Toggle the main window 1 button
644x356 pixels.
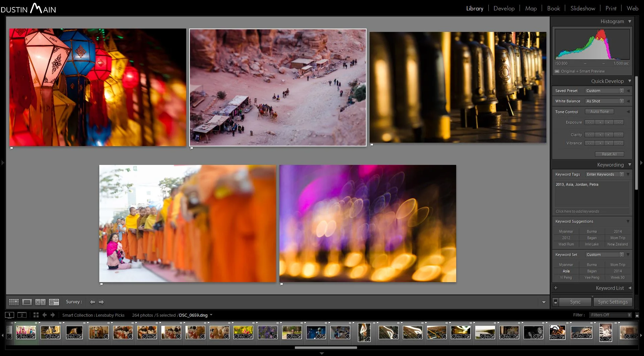(x=9, y=315)
